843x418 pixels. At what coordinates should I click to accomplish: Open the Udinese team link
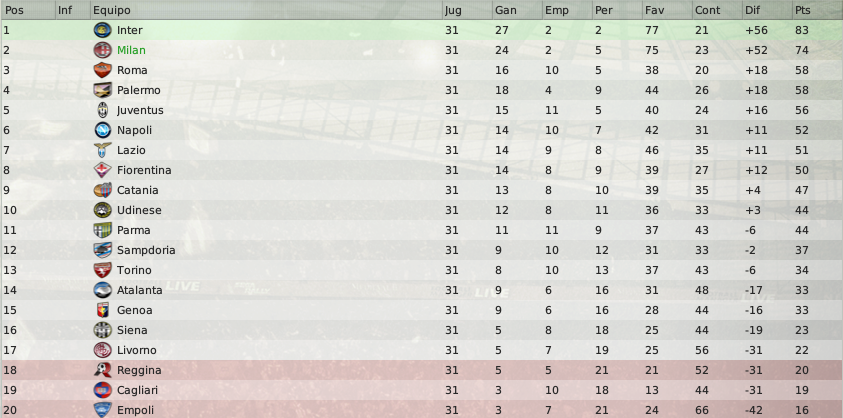[139, 210]
